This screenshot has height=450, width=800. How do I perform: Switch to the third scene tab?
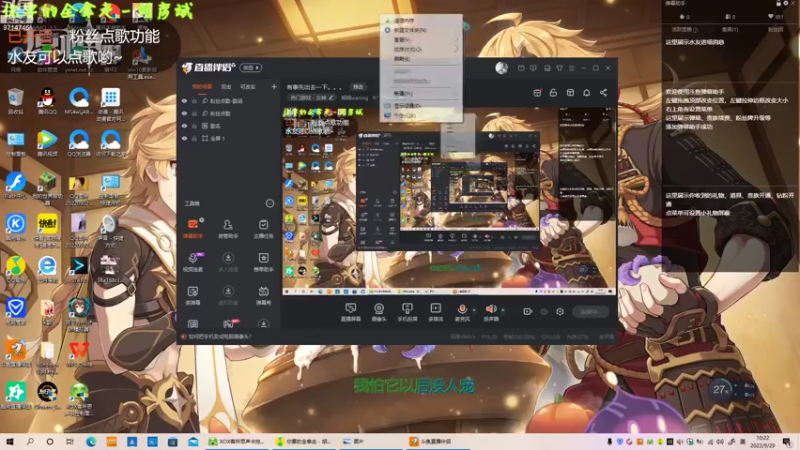click(248, 87)
